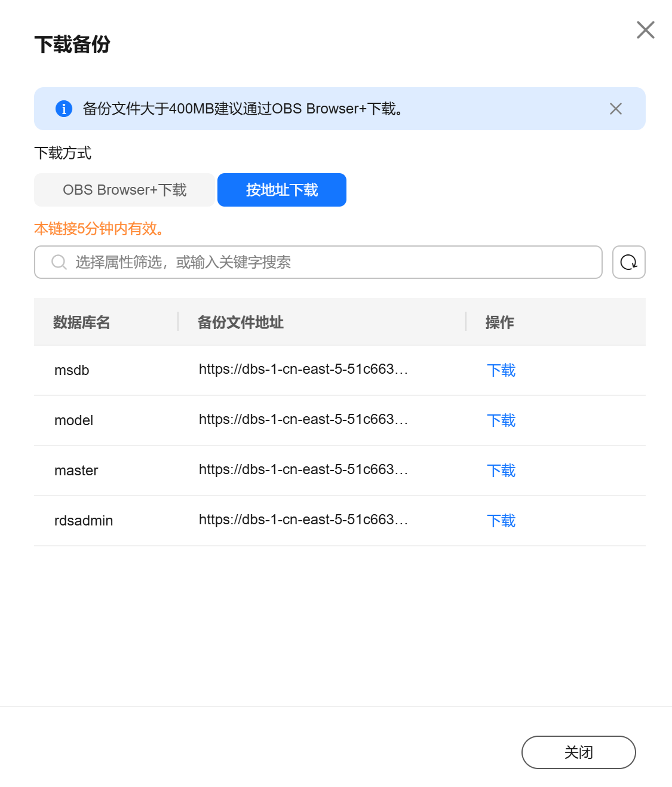Click the model backup URL address
Viewport: 672px width, 787px height.
(303, 419)
